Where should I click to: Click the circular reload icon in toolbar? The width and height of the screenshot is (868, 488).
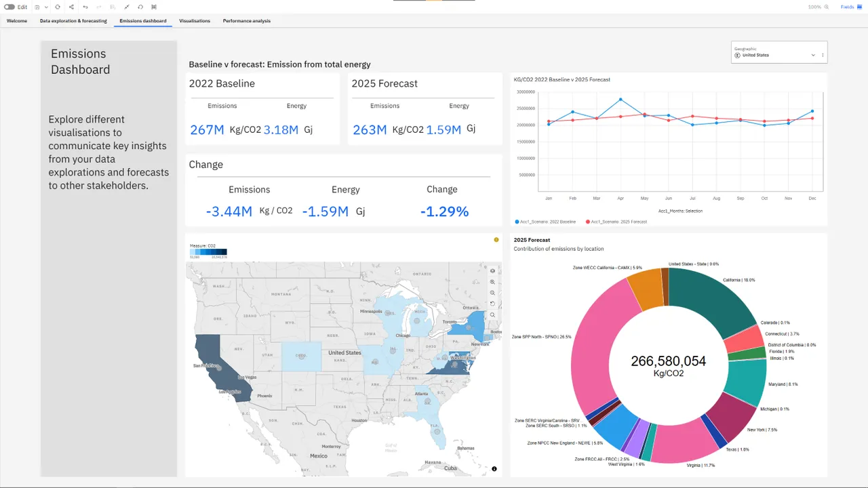[x=140, y=7]
